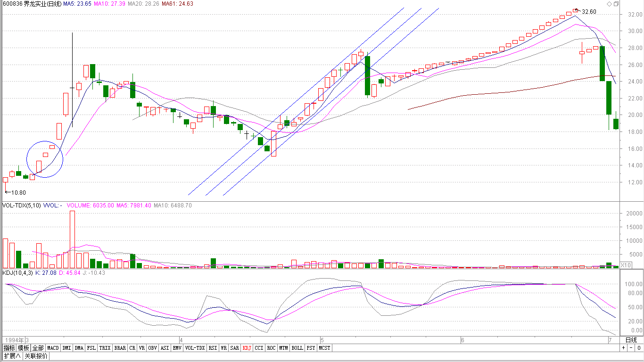Switch to the 指标 tab

[x=9, y=348]
